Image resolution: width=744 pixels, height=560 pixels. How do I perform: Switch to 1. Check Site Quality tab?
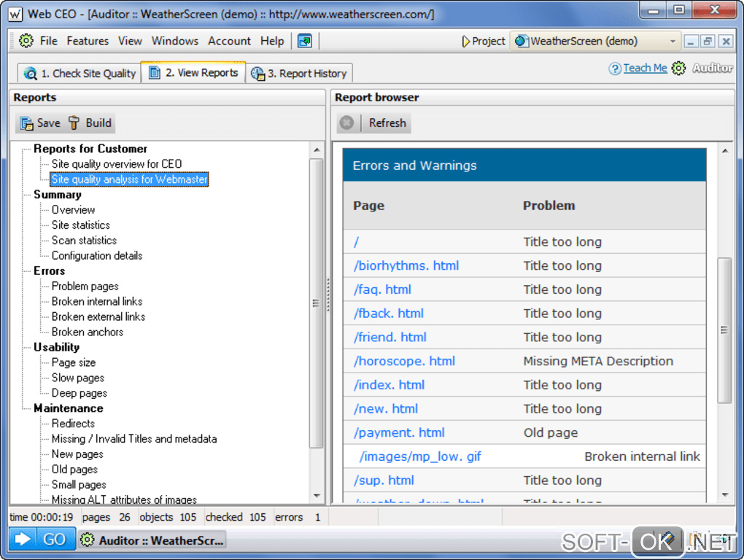(80, 74)
